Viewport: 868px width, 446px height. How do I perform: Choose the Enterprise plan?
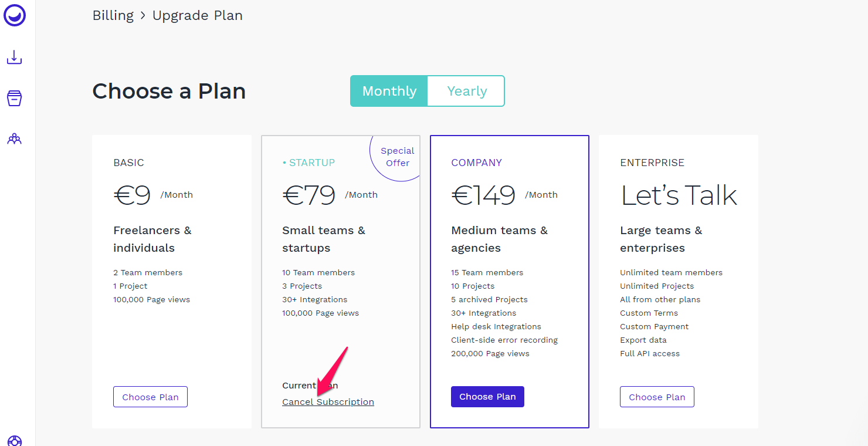pyautogui.click(x=657, y=397)
